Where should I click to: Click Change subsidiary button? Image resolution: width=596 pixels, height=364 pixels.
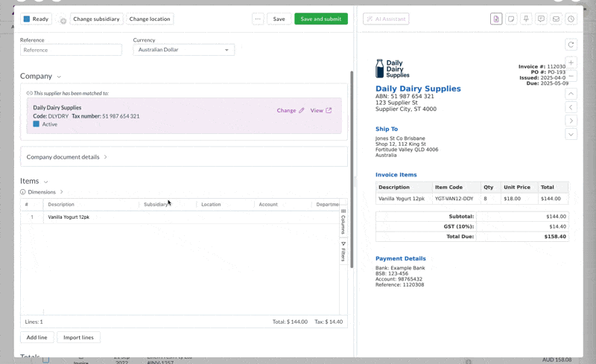[x=96, y=19]
